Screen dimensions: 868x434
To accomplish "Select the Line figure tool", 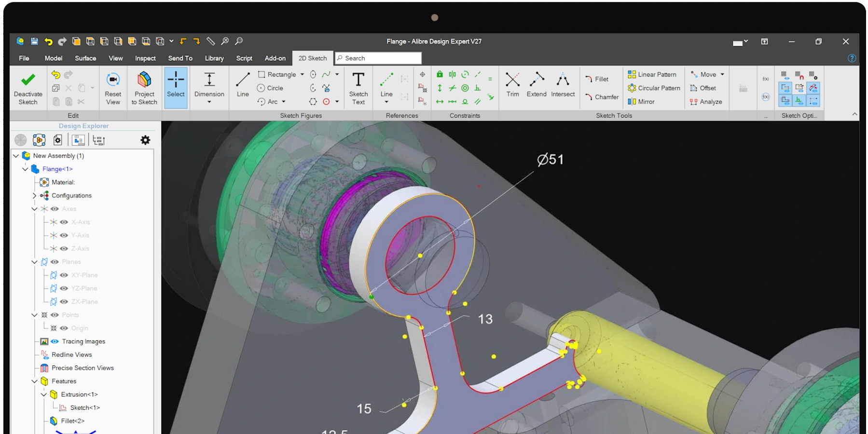I will pyautogui.click(x=243, y=84).
